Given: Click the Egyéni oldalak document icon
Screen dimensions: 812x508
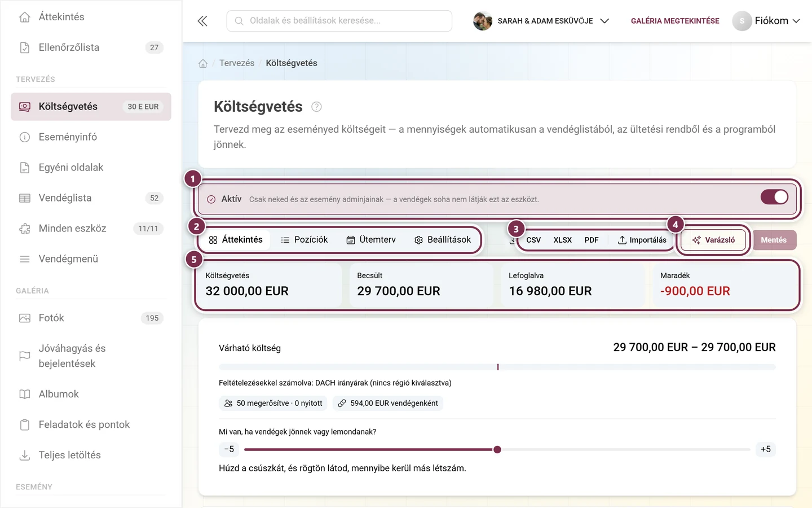Looking at the screenshot, I should (25, 168).
